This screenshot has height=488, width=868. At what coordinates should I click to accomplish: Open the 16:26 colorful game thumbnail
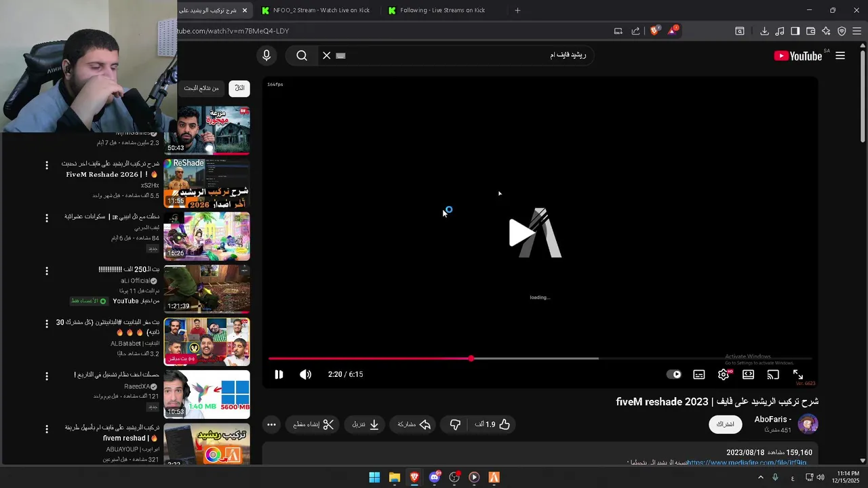pos(207,236)
